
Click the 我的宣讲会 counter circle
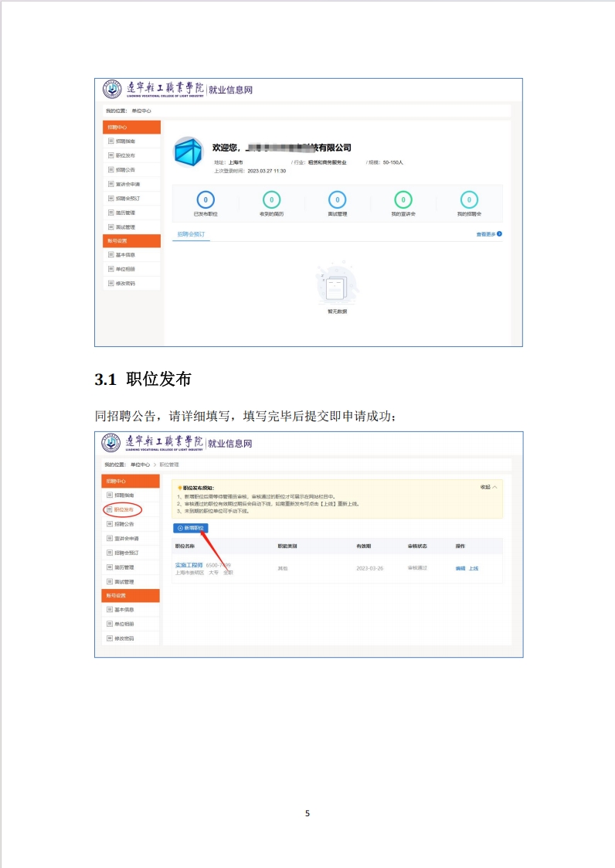403,200
